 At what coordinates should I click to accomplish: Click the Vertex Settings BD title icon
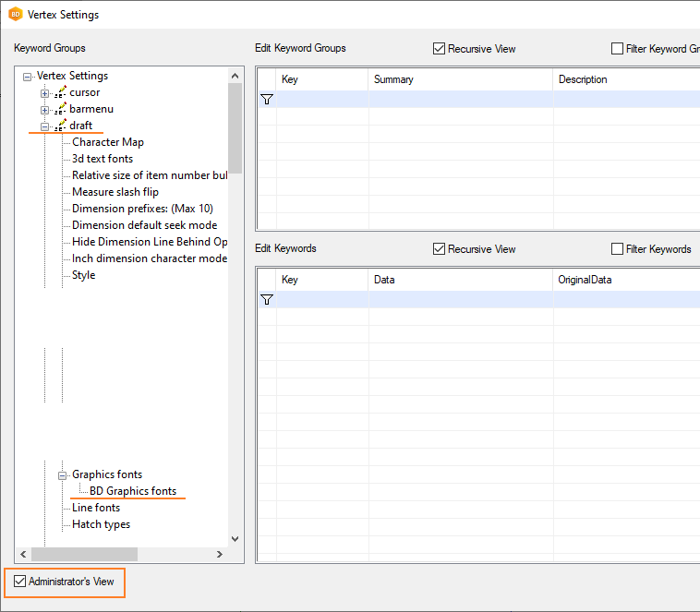tap(15, 15)
